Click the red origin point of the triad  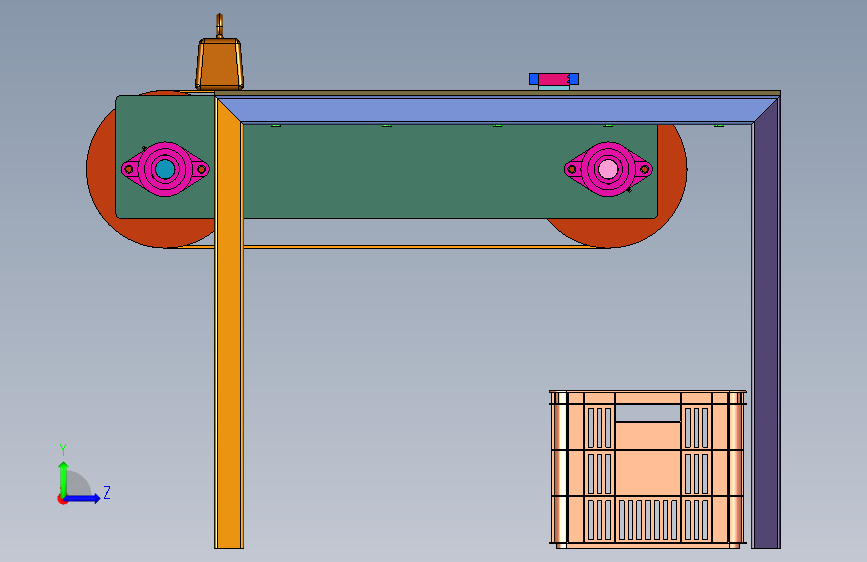click(x=61, y=499)
